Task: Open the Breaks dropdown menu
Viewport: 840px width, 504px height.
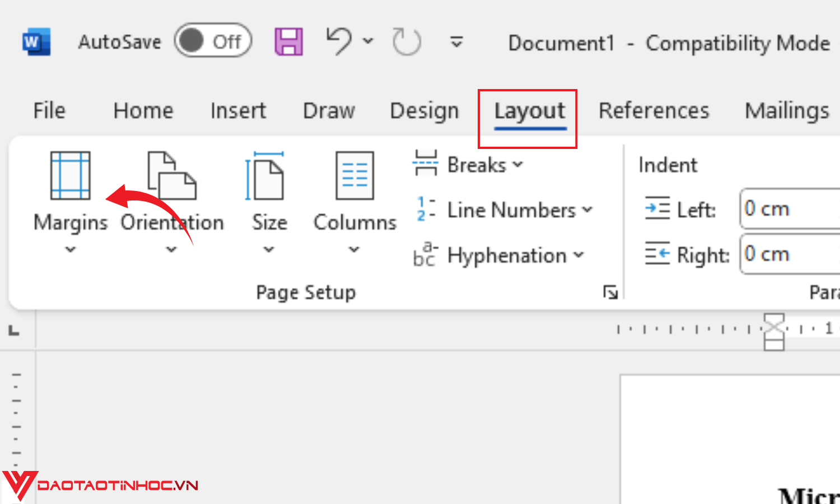Action: [x=518, y=165]
